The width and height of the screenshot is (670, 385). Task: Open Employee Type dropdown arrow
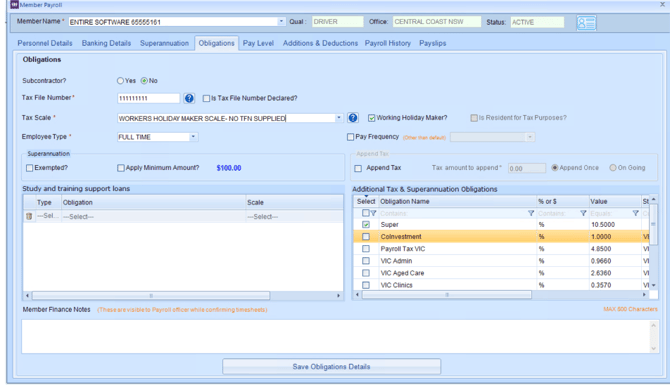point(193,137)
